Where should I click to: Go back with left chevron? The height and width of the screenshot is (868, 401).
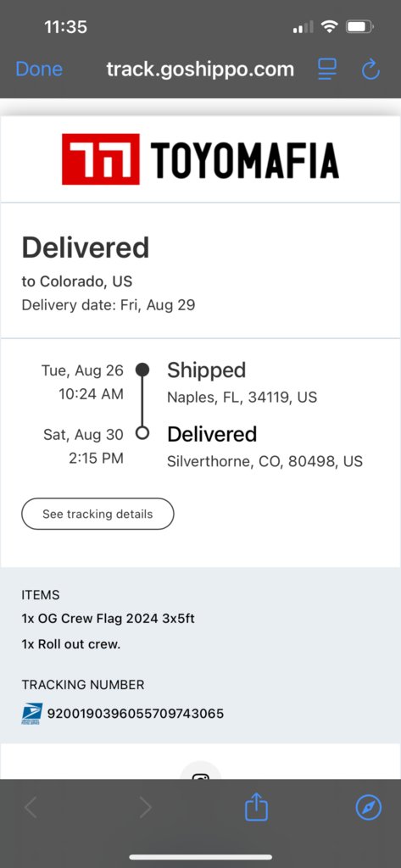[x=31, y=808]
